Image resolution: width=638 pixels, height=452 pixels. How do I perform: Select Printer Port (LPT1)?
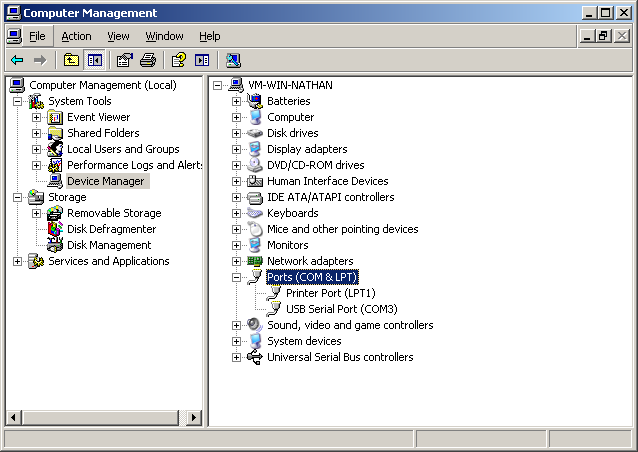tap(330, 293)
